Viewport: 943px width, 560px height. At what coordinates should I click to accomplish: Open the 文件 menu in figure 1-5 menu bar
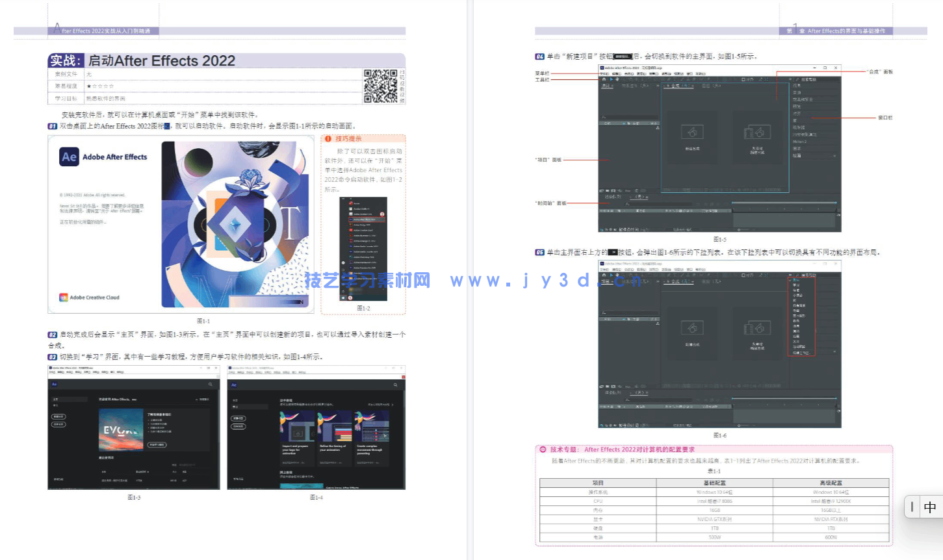[x=604, y=73]
